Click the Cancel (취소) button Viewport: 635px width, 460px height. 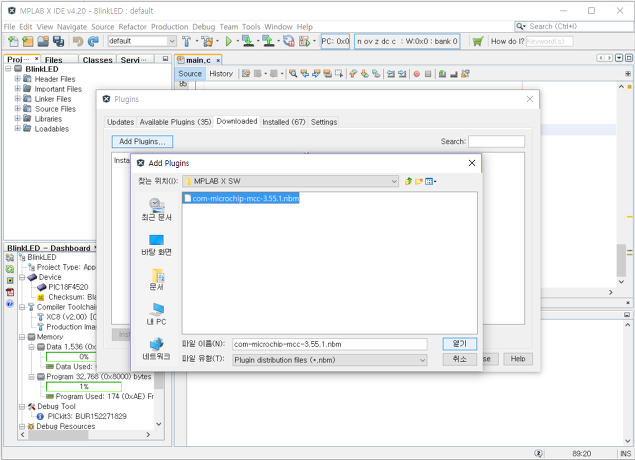(460, 359)
